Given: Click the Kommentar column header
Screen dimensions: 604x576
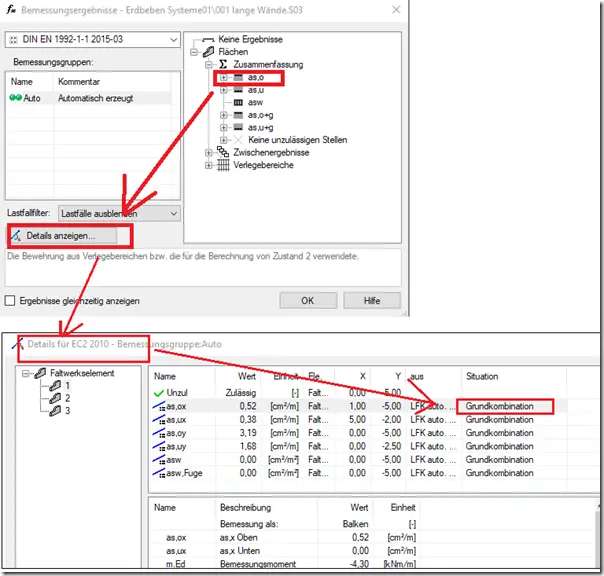Looking at the screenshot, I should [x=79, y=82].
